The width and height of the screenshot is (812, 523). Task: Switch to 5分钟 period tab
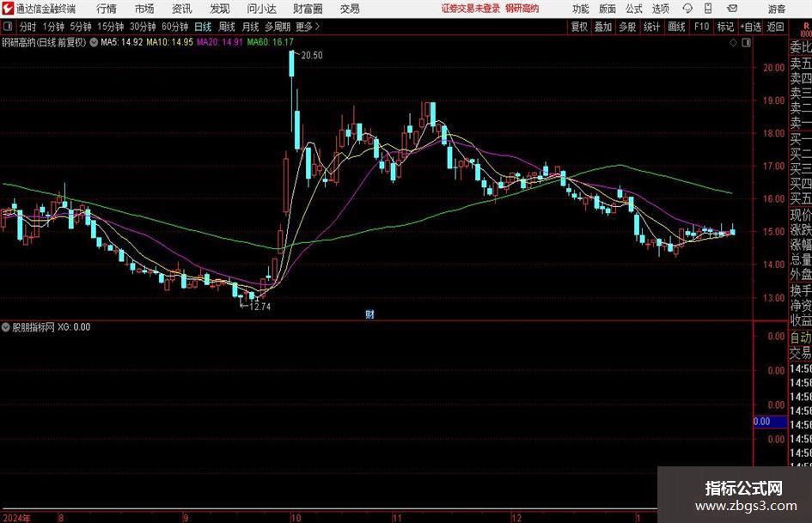[x=81, y=27]
